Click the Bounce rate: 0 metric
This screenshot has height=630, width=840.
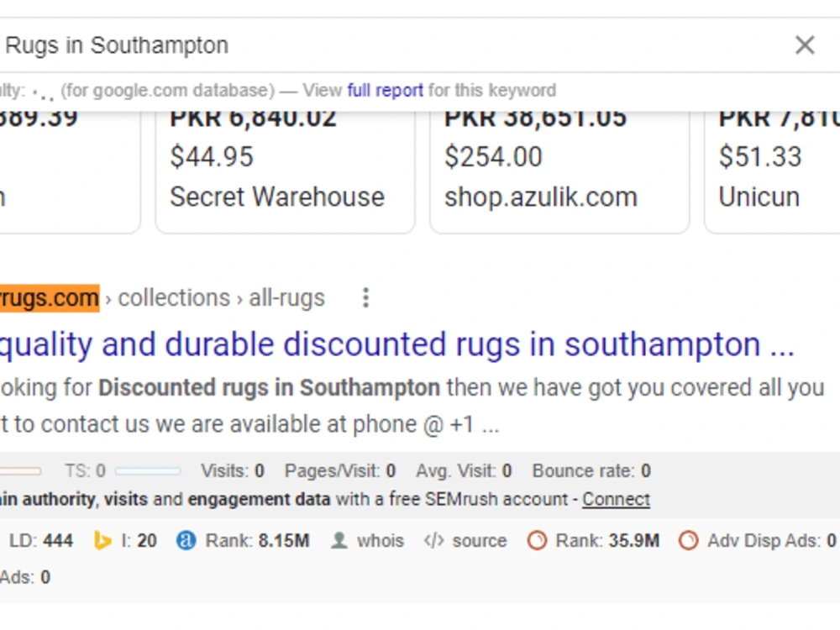[x=591, y=471]
